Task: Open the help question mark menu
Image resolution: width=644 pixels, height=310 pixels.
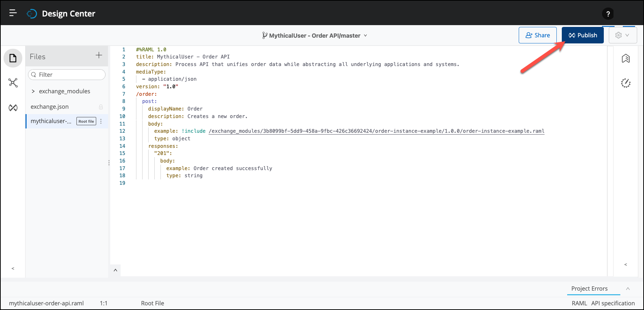Action: click(x=608, y=14)
